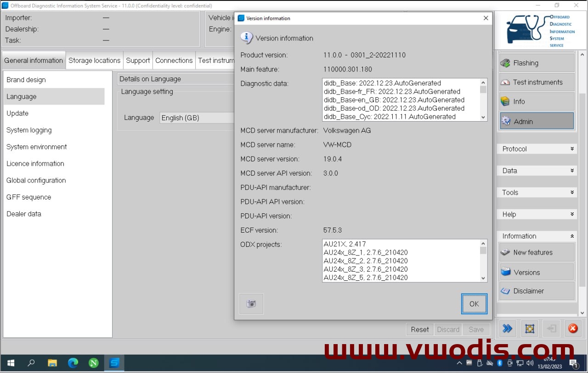
Task: Open the Disclaimer entry
Action: 537,291
